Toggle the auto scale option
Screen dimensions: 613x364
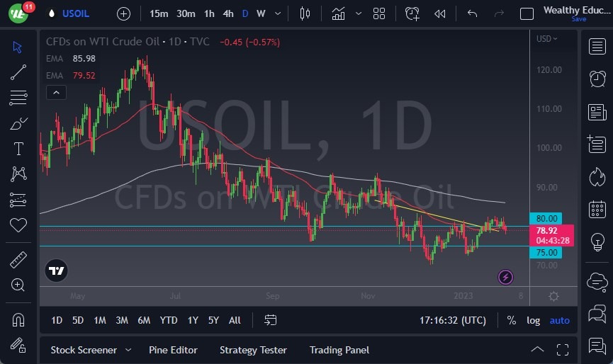tap(559, 320)
